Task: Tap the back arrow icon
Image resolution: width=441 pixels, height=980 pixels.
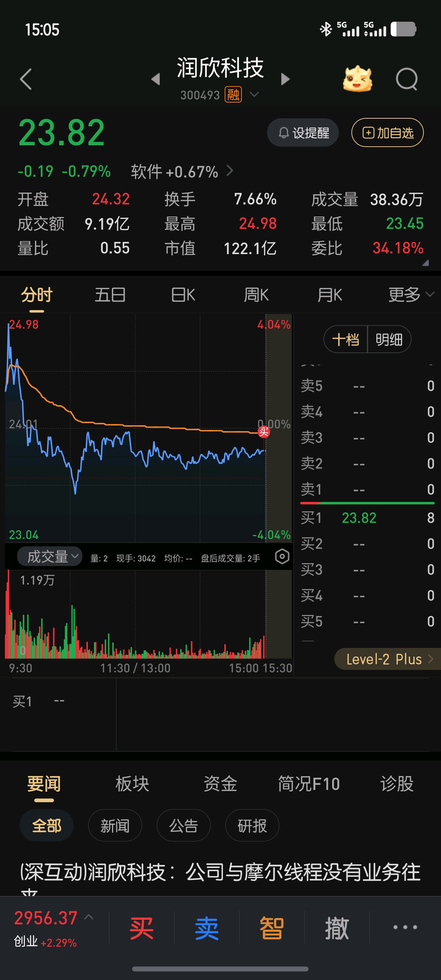Action: click(x=26, y=79)
